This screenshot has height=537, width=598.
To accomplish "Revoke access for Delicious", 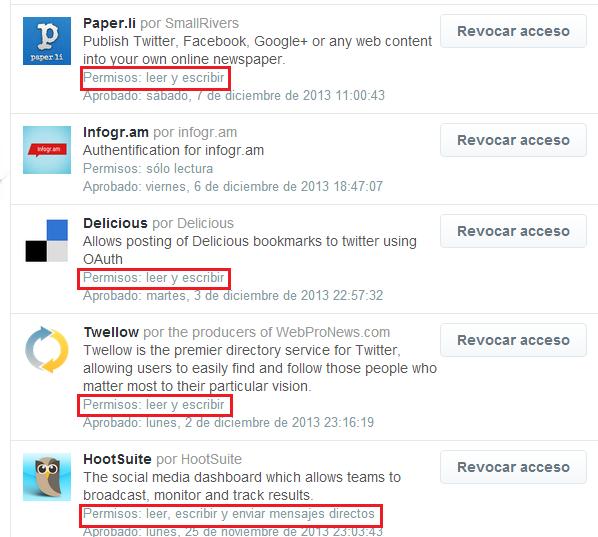I will (x=513, y=231).
